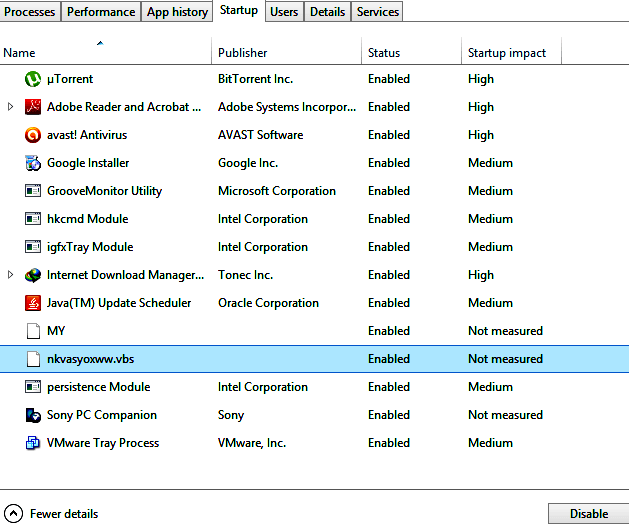Open the Services tab
Screen dimensions: 629x527
tap(377, 12)
